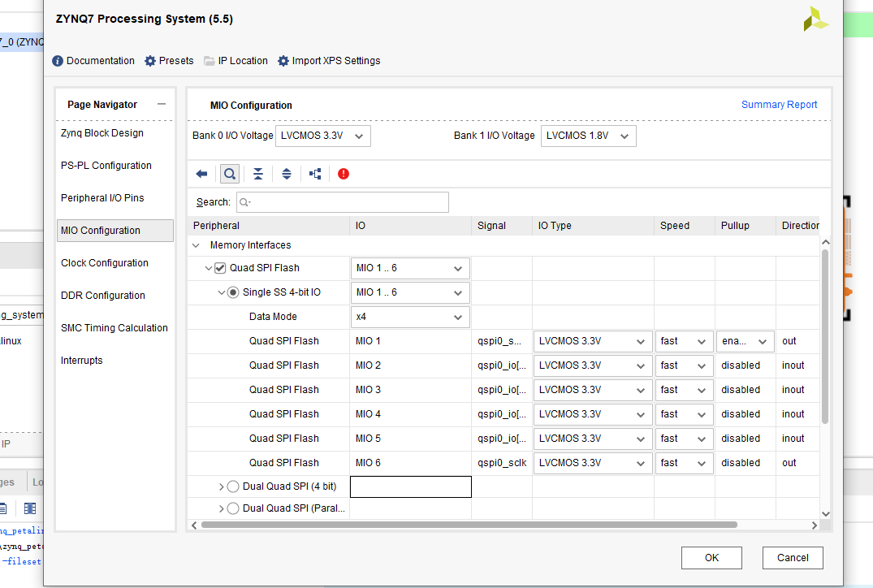Click the Speed column header

(685, 226)
